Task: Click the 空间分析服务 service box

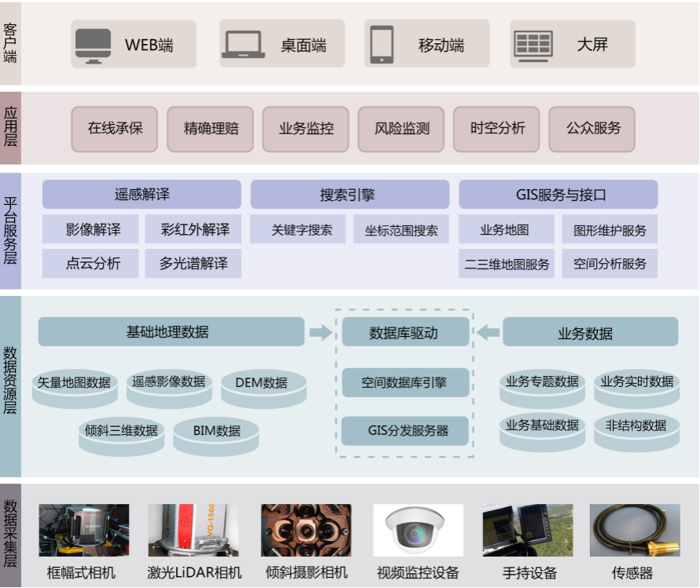Action: (x=610, y=264)
